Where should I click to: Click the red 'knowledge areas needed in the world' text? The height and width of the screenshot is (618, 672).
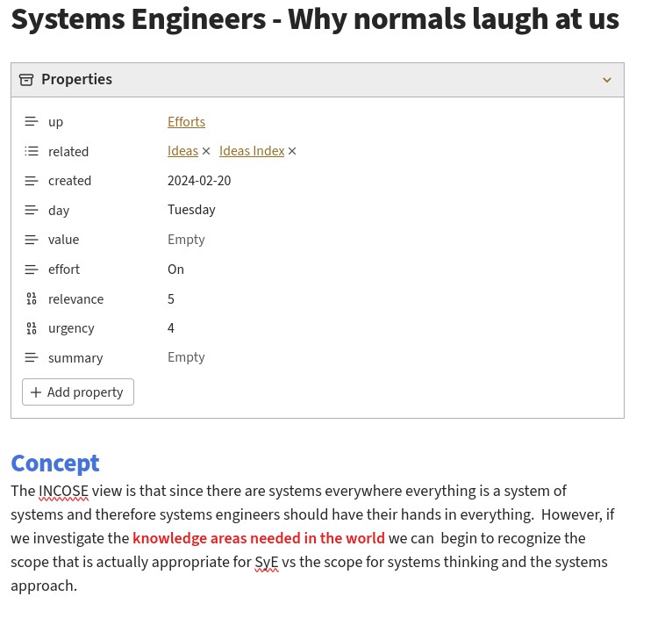point(259,538)
